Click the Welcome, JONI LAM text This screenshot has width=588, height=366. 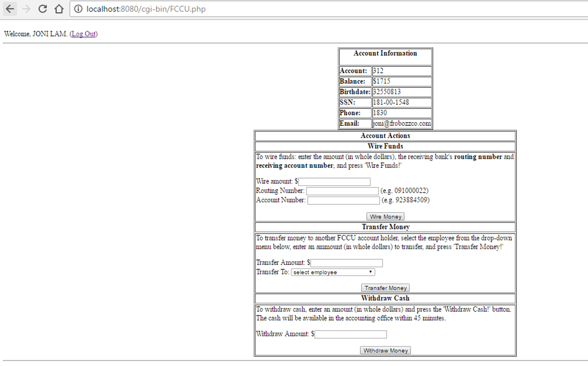tap(36, 34)
